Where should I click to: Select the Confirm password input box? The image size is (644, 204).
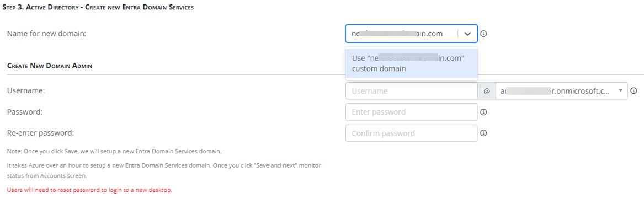[x=412, y=133]
